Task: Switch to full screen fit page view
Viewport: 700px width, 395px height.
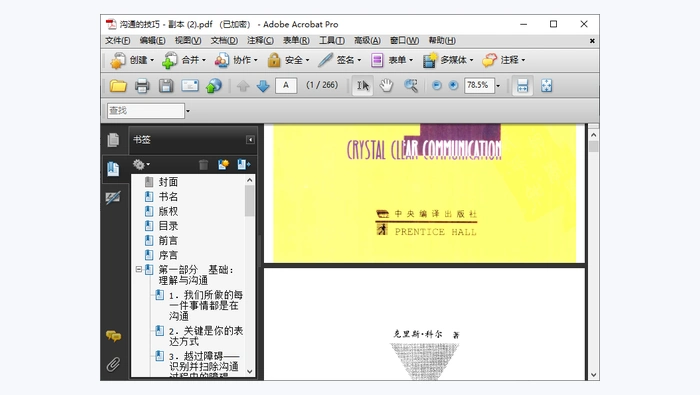Action: click(546, 85)
